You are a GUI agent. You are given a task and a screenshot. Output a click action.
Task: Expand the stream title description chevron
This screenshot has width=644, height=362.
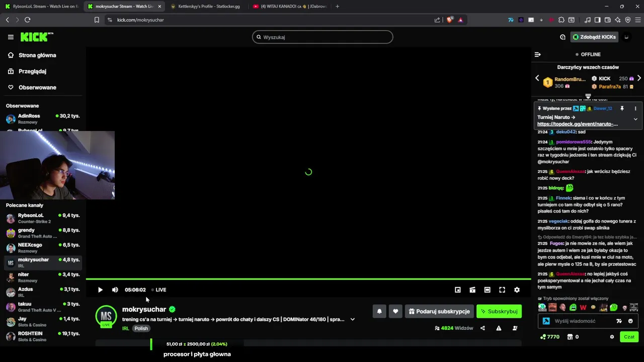(352, 319)
